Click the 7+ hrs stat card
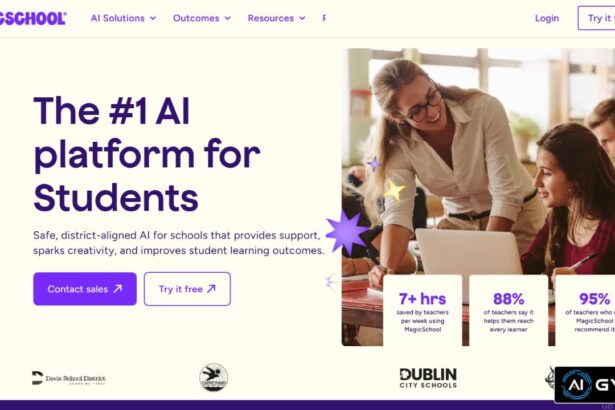 pyautogui.click(x=422, y=310)
